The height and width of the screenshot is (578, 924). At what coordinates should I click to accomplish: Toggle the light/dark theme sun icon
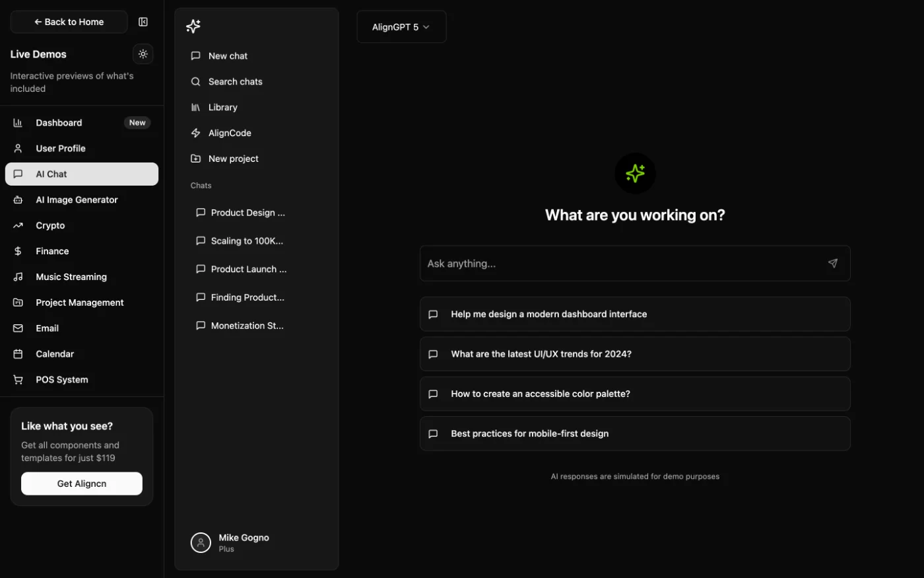tap(143, 54)
